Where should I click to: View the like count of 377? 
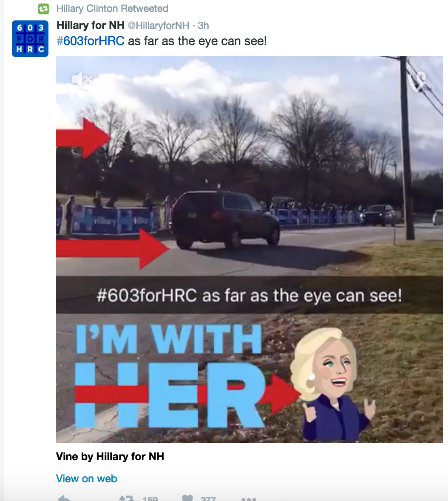click(208, 498)
